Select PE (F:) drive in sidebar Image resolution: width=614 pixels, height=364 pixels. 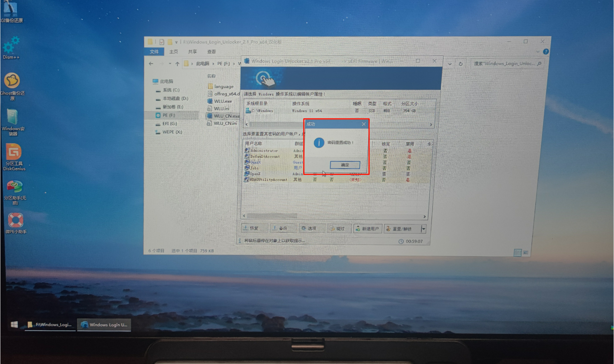tap(165, 115)
